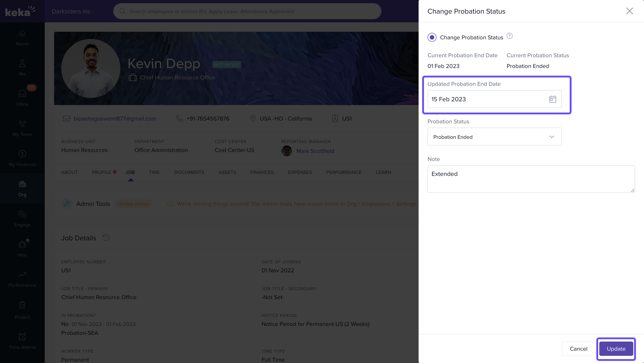Viewport: 644px width, 363px height.
Task: Select the Change Probation Status radio button
Action: 432,38
